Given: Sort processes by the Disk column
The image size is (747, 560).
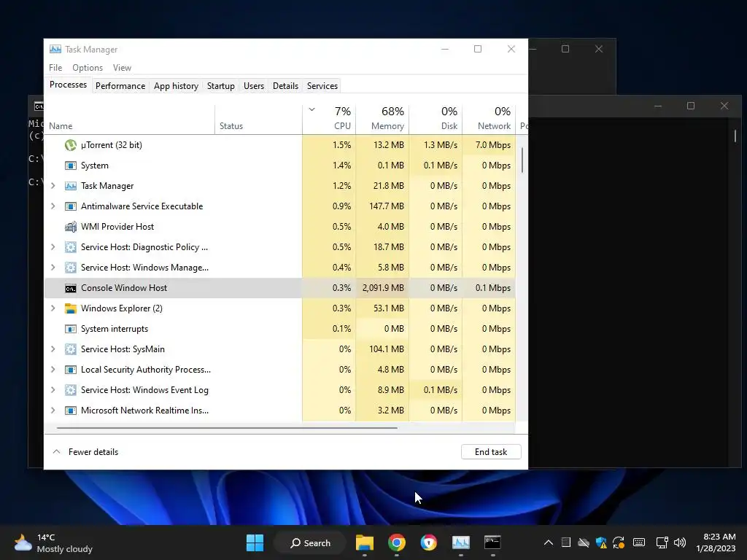Looking at the screenshot, I should (436, 119).
